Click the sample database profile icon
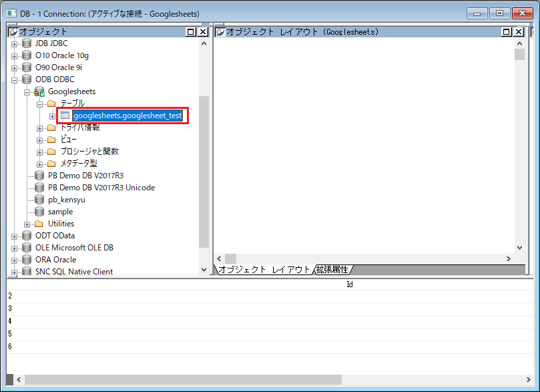 point(39,212)
